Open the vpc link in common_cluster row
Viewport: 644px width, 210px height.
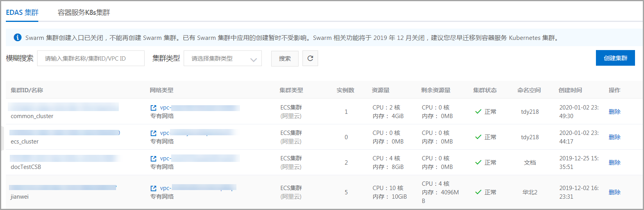tap(200, 108)
